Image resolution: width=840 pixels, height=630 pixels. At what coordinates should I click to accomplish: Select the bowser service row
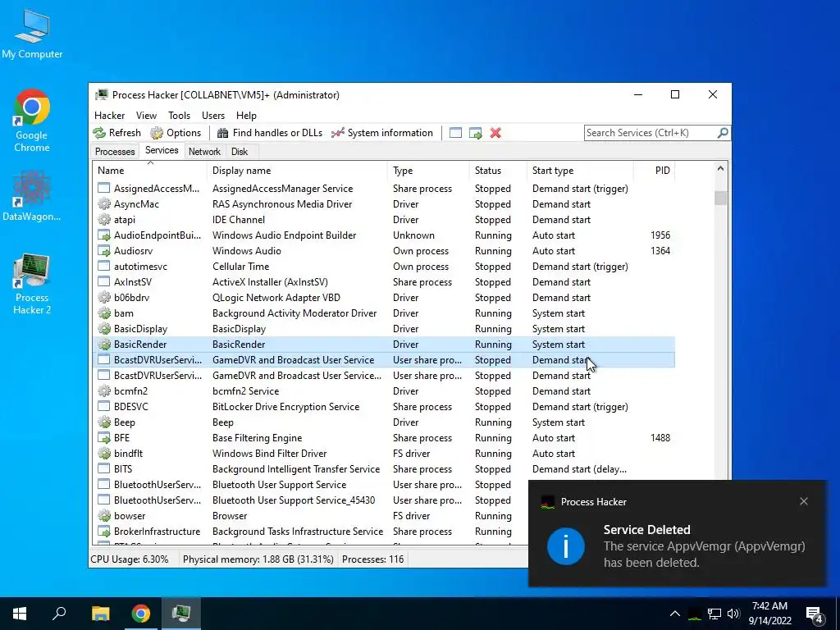[311, 516]
